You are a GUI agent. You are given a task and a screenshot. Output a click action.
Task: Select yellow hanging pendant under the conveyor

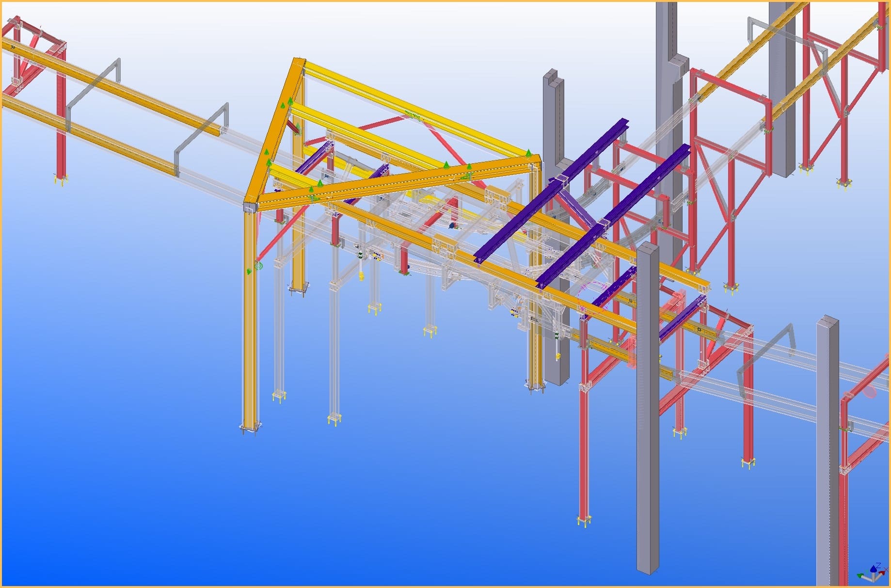pyautogui.click(x=361, y=276)
